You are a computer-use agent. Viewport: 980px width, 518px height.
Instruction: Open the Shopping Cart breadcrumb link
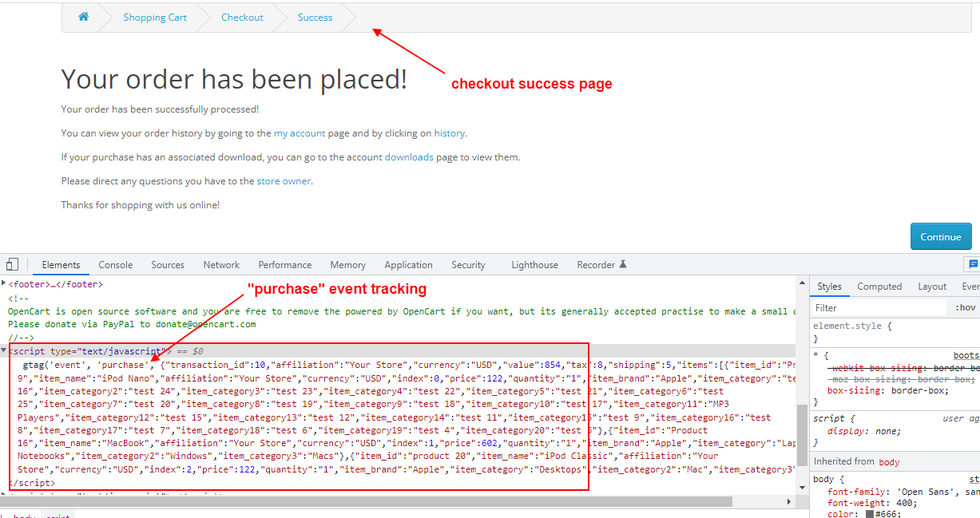tap(155, 17)
